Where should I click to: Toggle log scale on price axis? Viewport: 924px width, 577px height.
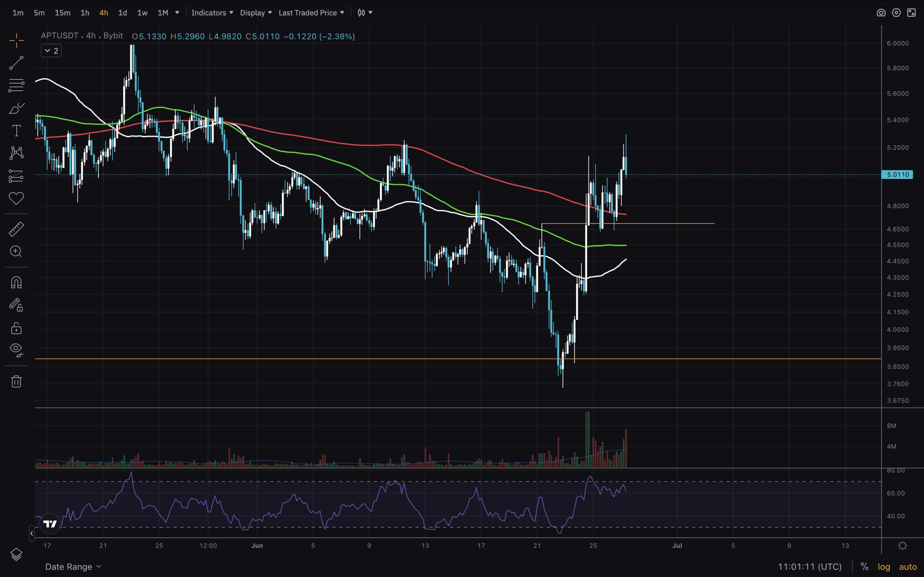coord(884,567)
